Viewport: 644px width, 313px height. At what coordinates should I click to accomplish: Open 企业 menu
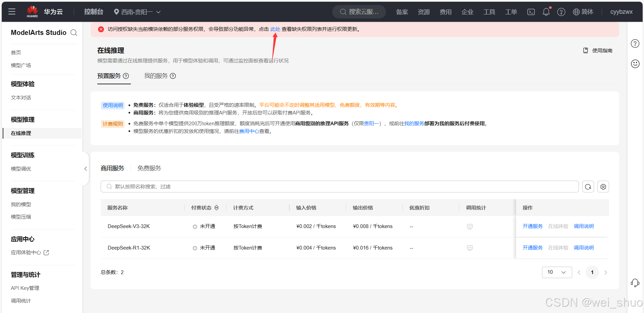pyautogui.click(x=467, y=12)
